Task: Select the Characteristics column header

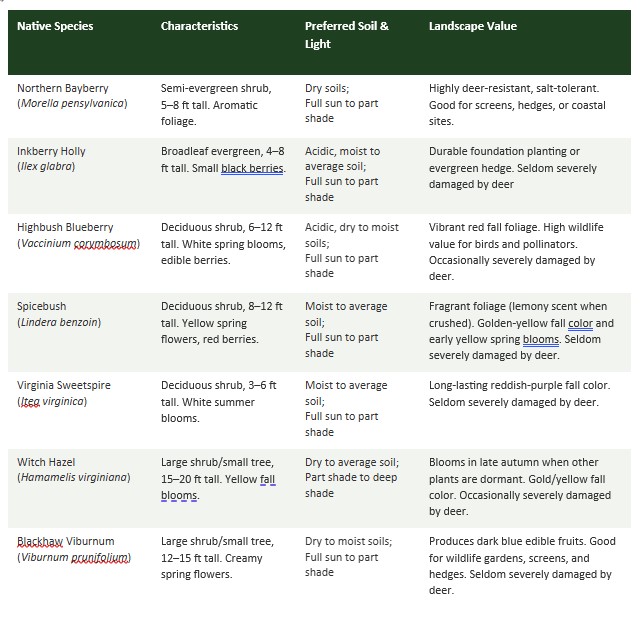Action: tap(199, 26)
